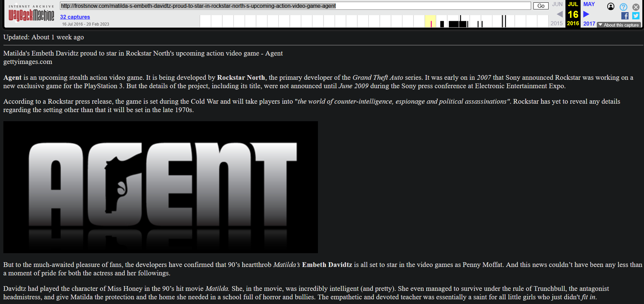The width and height of the screenshot is (644, 304).
Task: Open the 32 captures link
Action: pos(75,17)
